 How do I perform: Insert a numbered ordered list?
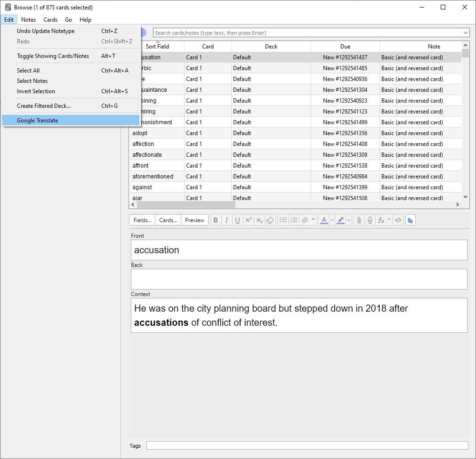[294, 220]
